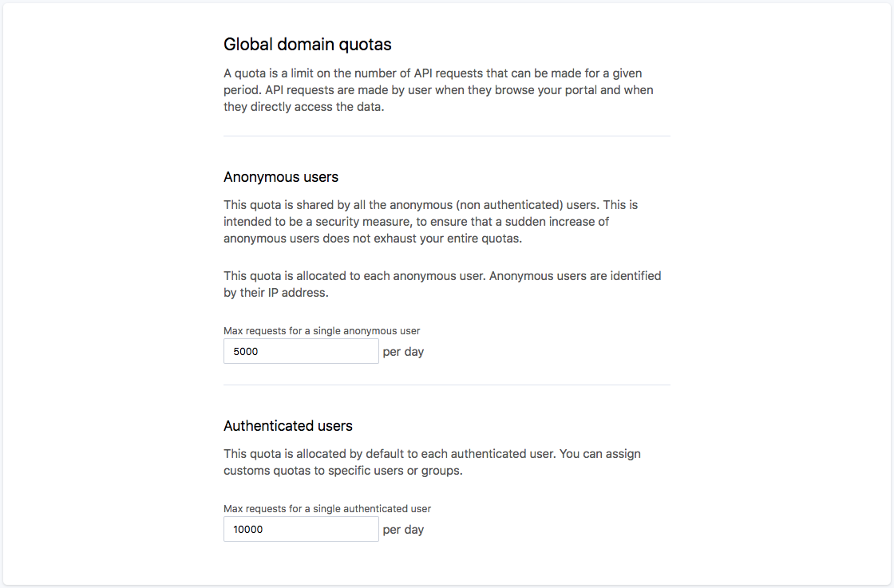Click "per day" beside the authenticated quota field
Viewport: 894px width, 588px height.
[x=403, y=530]
